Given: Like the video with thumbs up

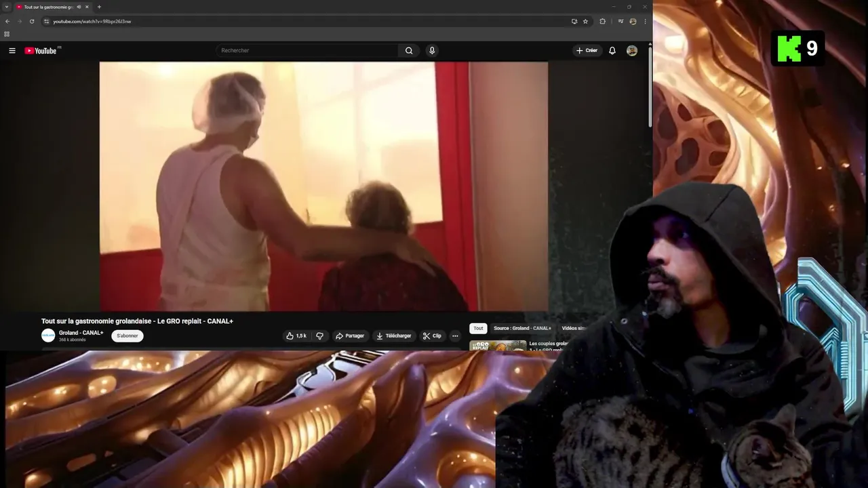Looking at the screenshot, I should [296, 335].
